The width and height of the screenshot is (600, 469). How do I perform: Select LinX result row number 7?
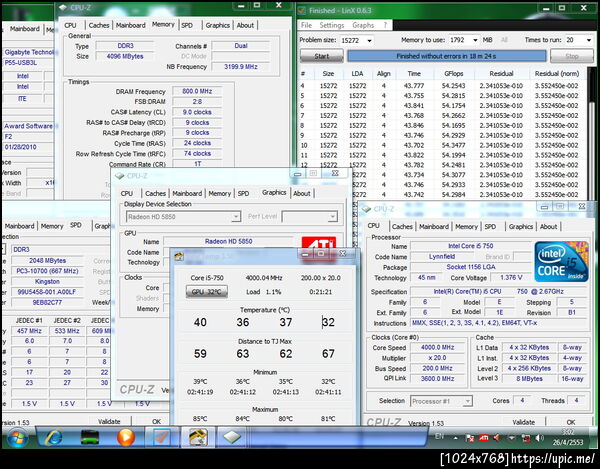(x=442, y=116)
